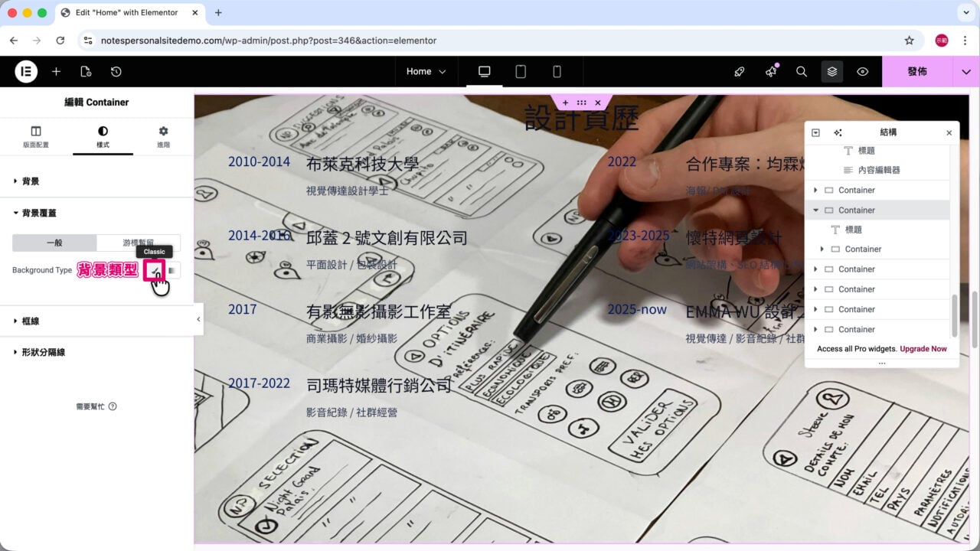Click the help circle icon beside 需要幫忙
The height and width of the screenshot is (551, 980).
point(113,406)
